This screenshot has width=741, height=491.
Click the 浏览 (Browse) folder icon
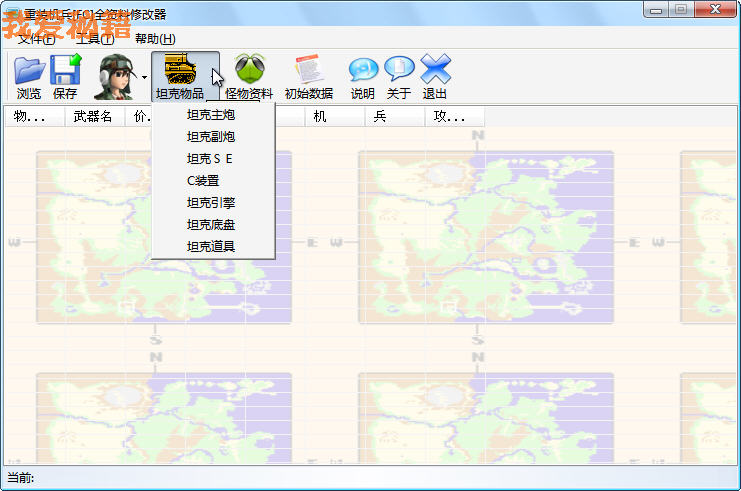tap(29, 71)
